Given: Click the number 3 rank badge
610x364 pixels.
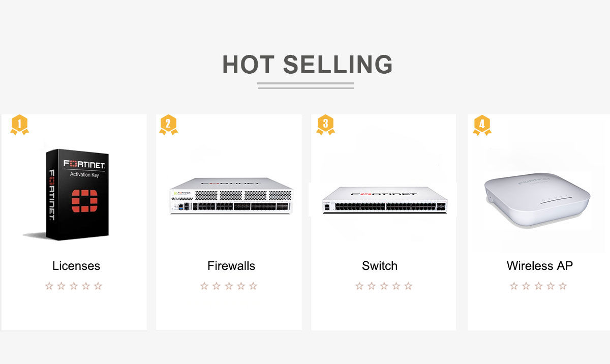Looking at the screenshot, I should pyautogui.click(x=325, y=124).
